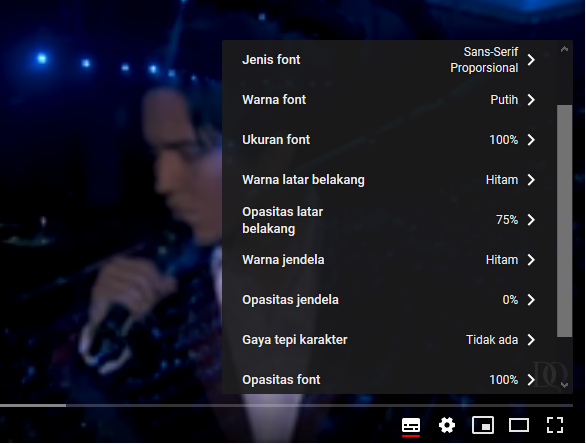The height and width of the screenshot is (444, 586).
Task: Click the scroll up arrow in menu
Action: pyautogui.click(x=564, y=49)
